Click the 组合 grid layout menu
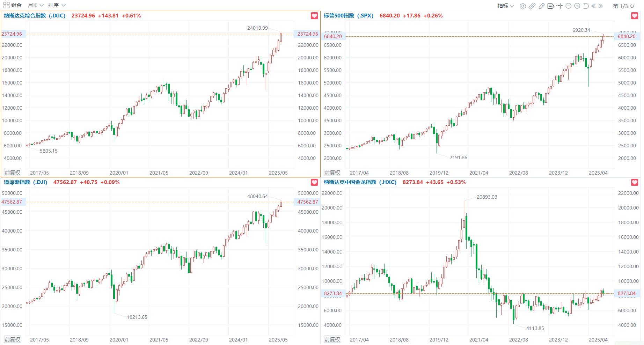This screenshot has height=345, width=644. pyautogui.click(x=12, y=5)
